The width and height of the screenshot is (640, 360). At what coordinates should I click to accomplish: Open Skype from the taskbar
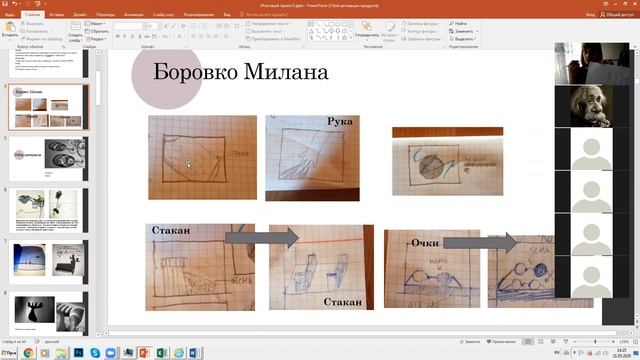point(95,353)
